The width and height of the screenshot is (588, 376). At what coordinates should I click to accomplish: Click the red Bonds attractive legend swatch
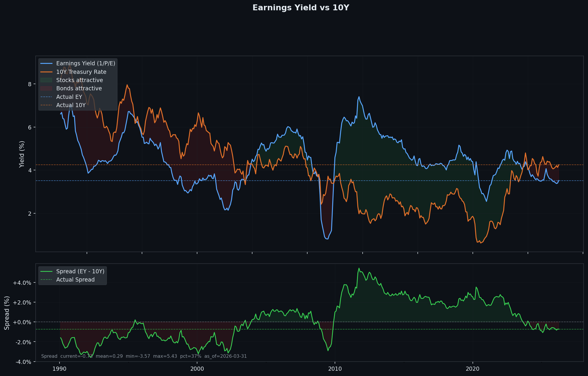coord(46,89)
